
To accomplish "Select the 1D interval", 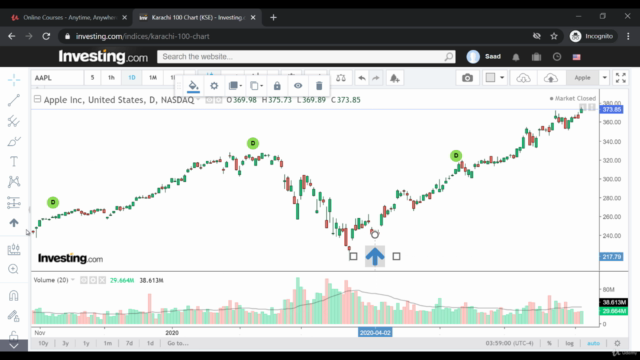I will click(x=132, y=78).
